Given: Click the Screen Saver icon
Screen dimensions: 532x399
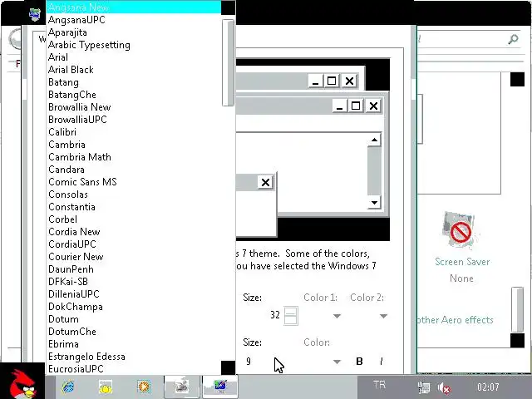Looking at the screenshot, I should click(459, 231).
